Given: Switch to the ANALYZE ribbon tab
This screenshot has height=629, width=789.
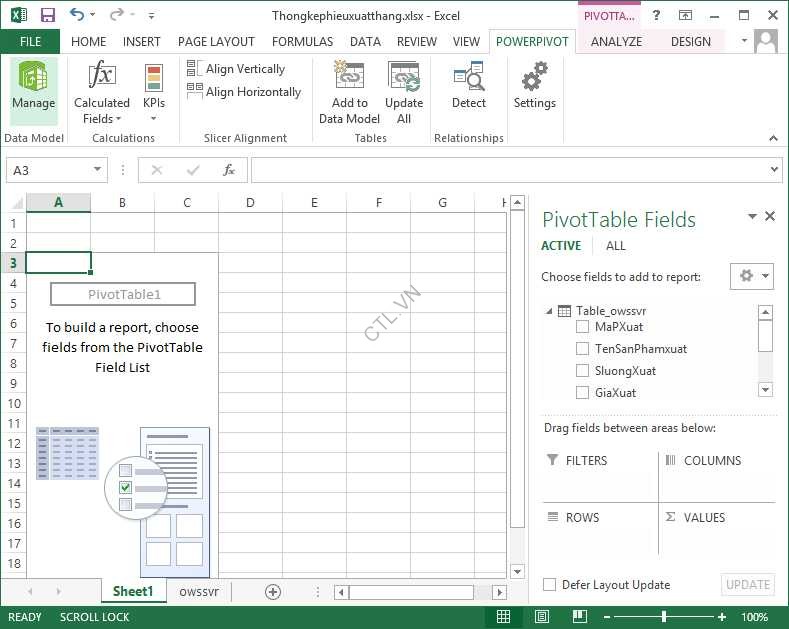Looking at the screenshot, I should 616,41.
